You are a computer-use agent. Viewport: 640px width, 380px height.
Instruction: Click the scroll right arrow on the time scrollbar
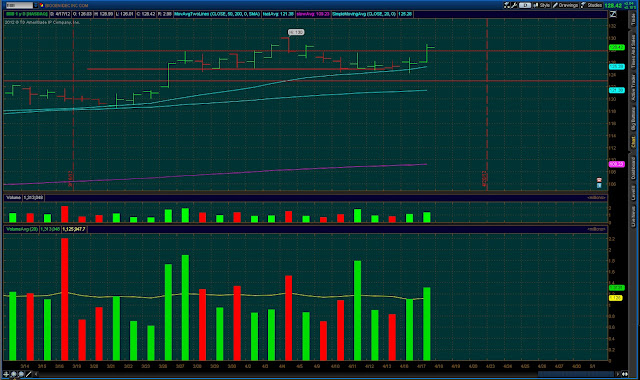(618, 374)
